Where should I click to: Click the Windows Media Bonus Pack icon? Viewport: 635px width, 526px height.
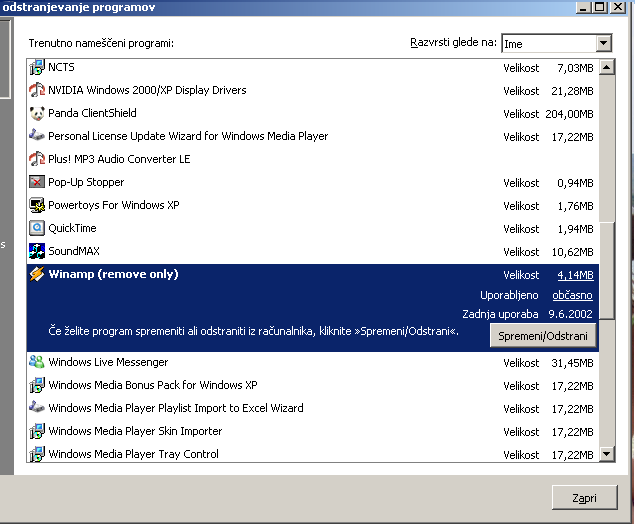[37, 385]
